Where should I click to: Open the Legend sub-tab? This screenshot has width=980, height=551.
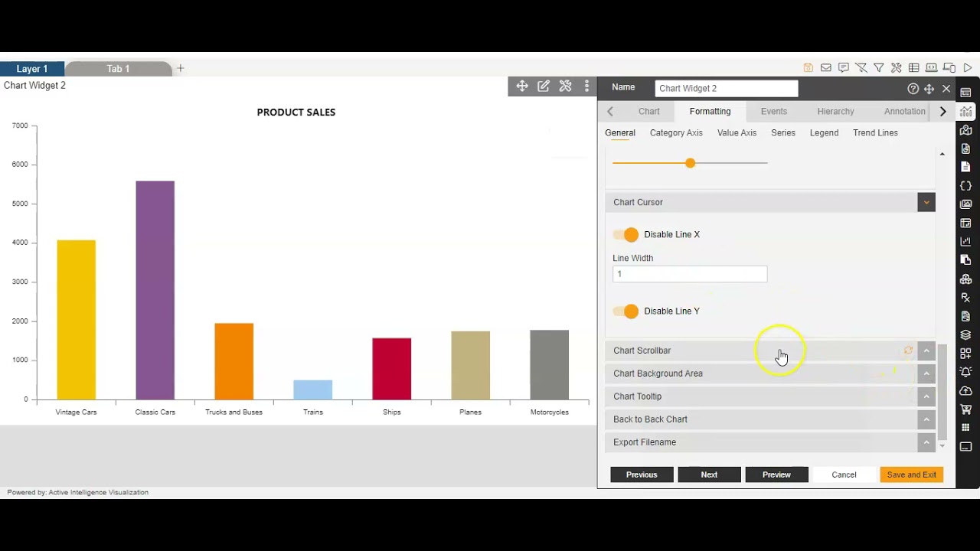click(x=825, y=133)
